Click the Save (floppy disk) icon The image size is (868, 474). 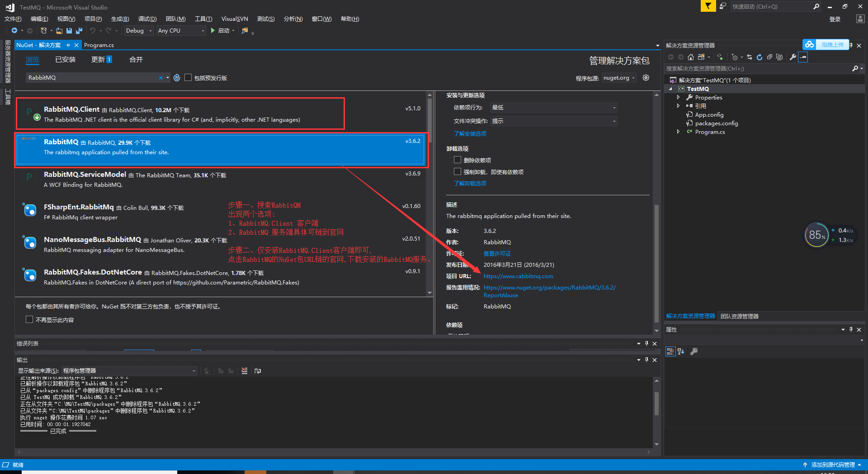[x=69, y=31]
